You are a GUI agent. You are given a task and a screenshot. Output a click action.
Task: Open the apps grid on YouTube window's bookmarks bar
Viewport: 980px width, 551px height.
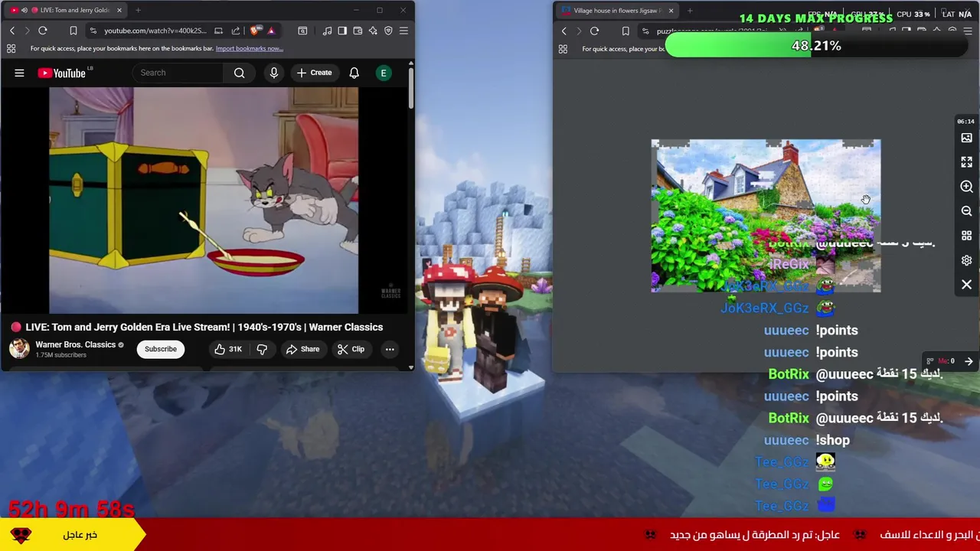coord(11,48)
